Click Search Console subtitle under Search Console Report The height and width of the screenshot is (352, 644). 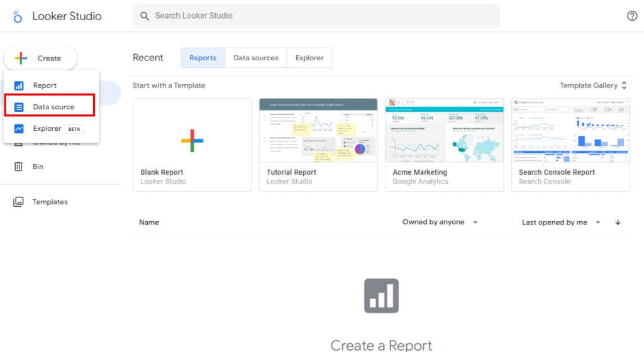544,181
